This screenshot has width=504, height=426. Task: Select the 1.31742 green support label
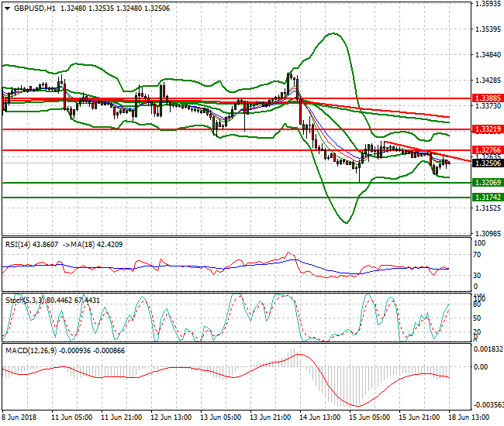point(487,198)
